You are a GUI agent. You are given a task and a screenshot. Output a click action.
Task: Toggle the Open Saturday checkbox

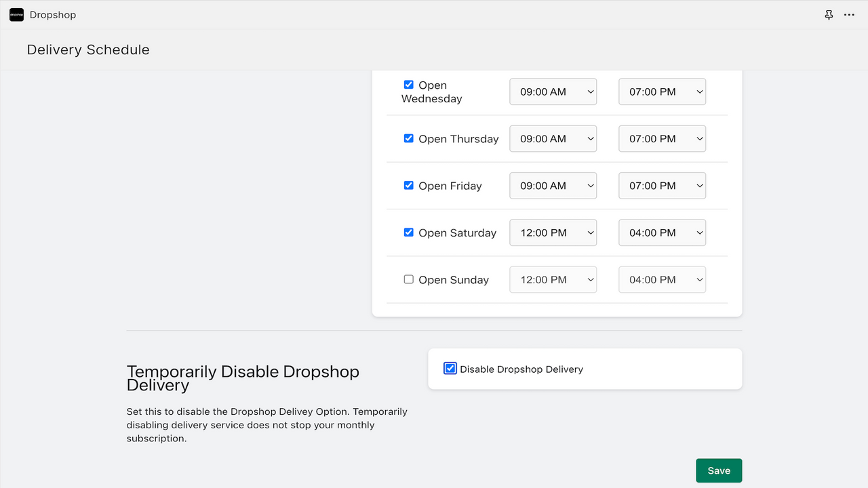point(408,232)
